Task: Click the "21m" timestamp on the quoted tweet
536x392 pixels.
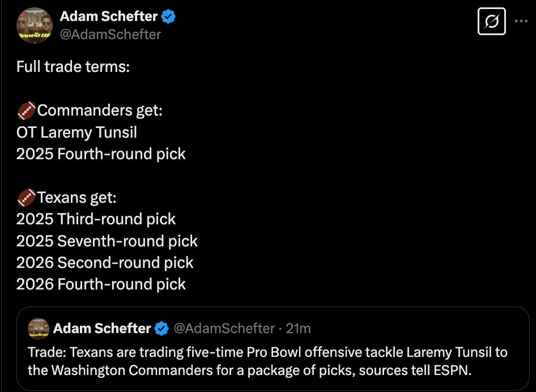Action: click(x=299, y=328)
